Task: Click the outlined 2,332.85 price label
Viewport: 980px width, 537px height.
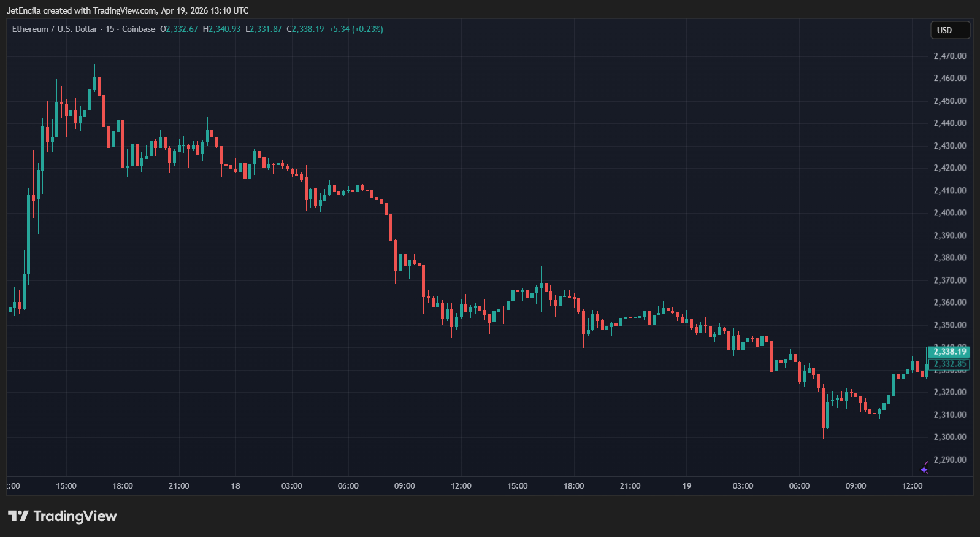Action: point(949,364)
